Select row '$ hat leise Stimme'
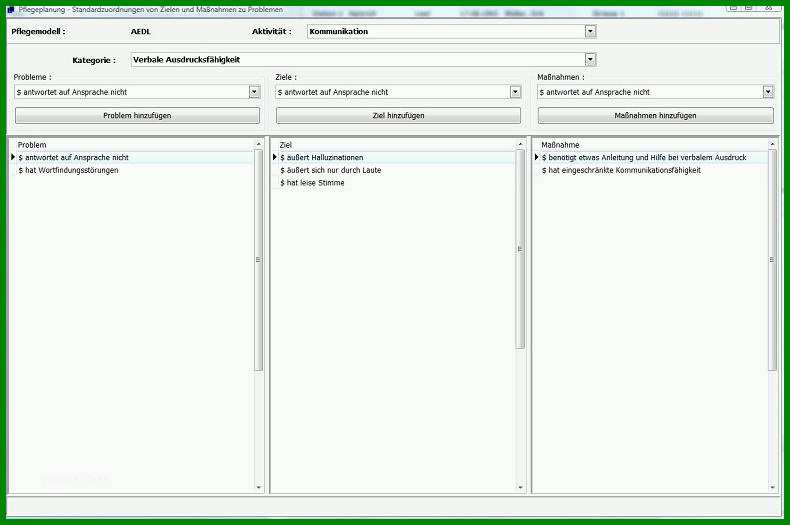790x525 pixels. click(x=397, y=183)
